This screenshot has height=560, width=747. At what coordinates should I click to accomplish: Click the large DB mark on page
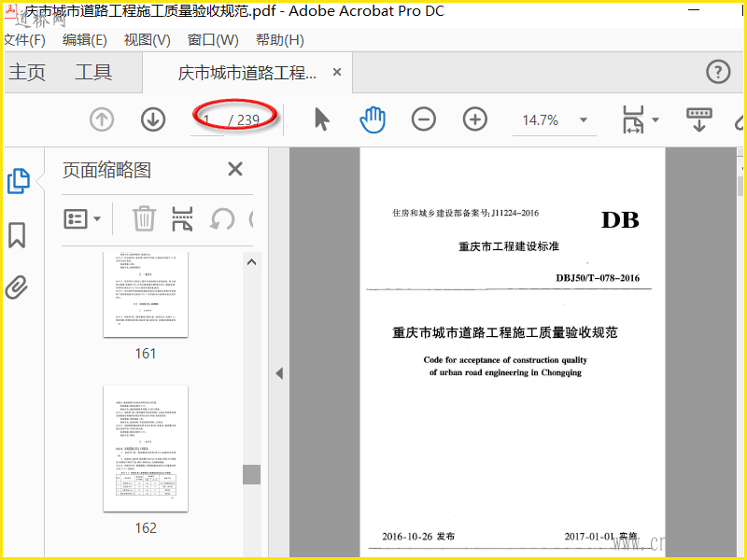pos(620,220)
